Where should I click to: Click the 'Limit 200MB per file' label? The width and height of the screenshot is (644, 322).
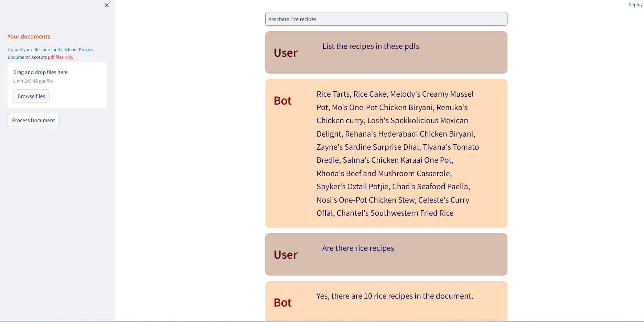[x=33, y=81]
